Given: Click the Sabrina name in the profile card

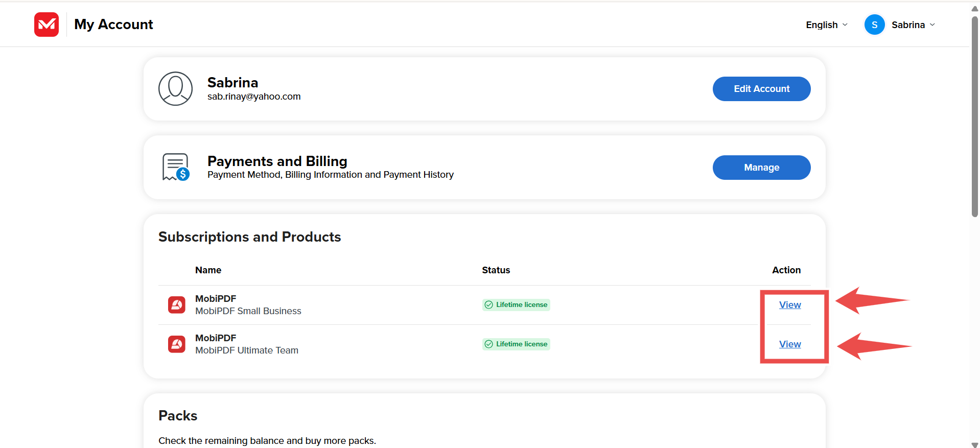Looking at the screenshot, I should (x=232, y=83).
